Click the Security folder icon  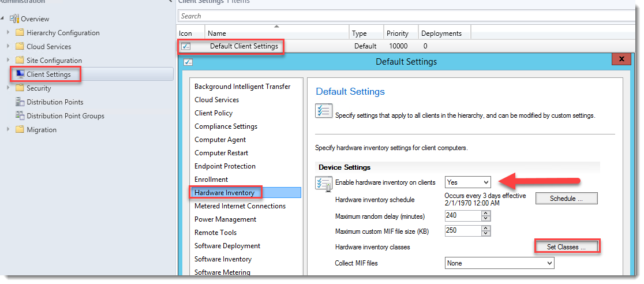click(20, 88)
